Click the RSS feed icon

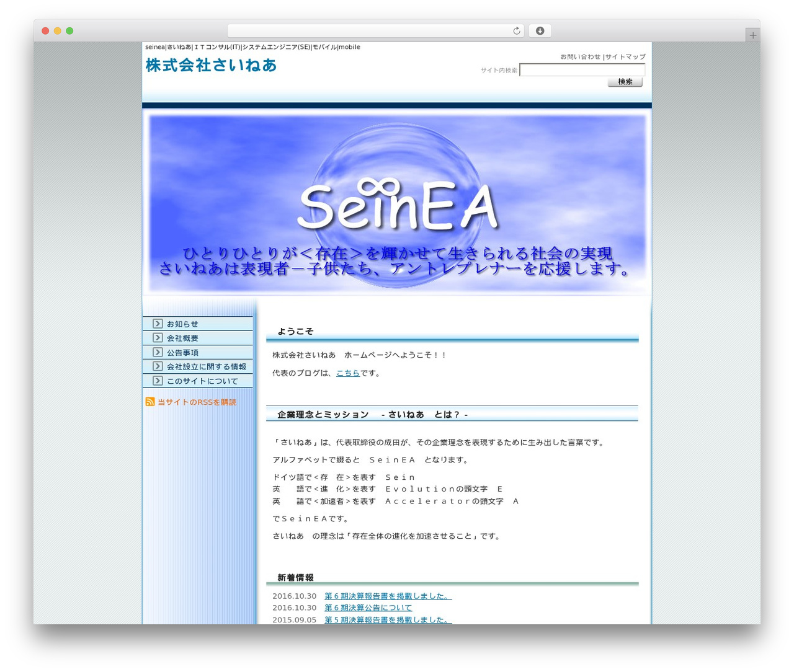click(150, 402)
